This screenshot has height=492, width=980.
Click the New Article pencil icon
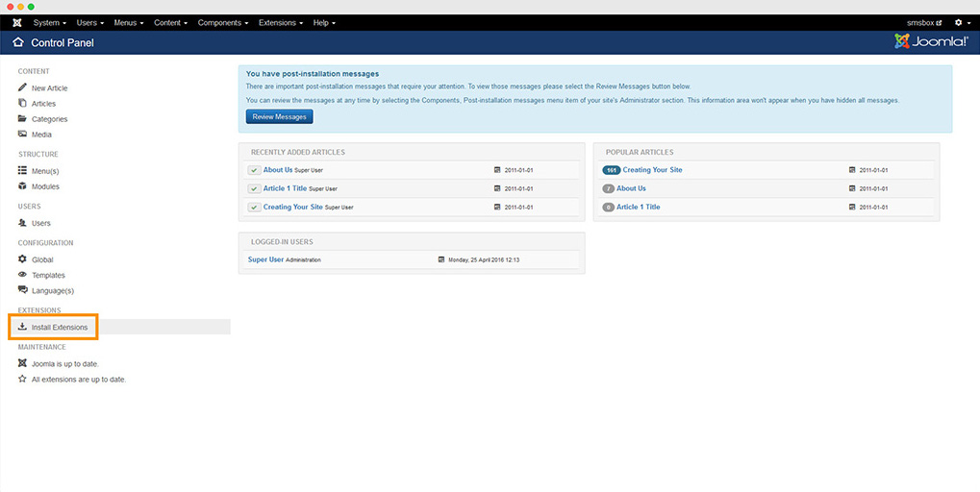22,87
